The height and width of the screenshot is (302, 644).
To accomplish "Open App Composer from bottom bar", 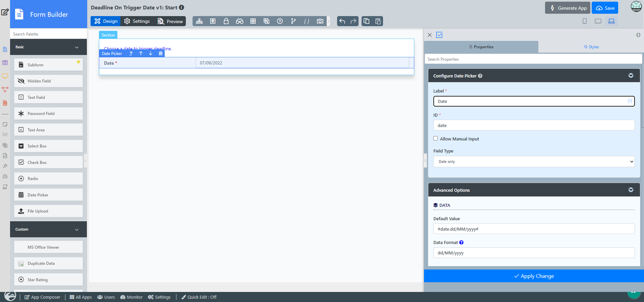I will click(x=42, y=297).
